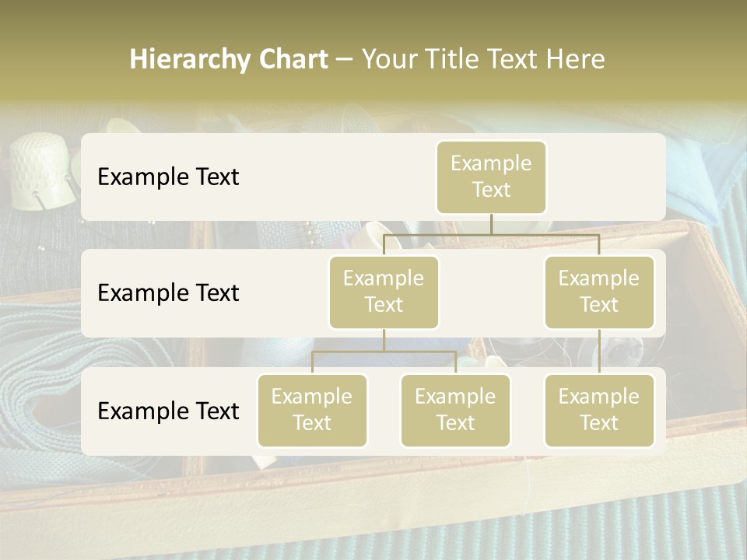Click the top row's "Example Text" label
The image size is (747, 560).
(x=168, y=177)
